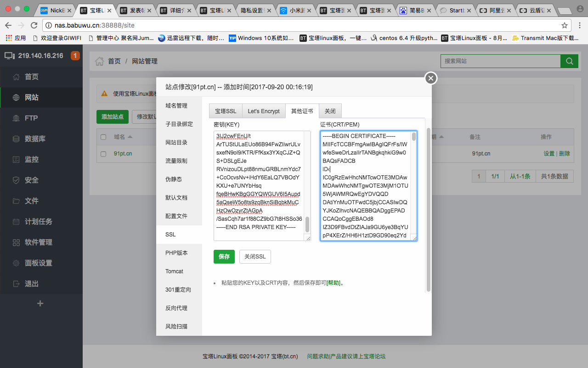The image size is (588, 368).
Task: Toggle the select-all checkbox in table header
Action: tap(103, 137)
